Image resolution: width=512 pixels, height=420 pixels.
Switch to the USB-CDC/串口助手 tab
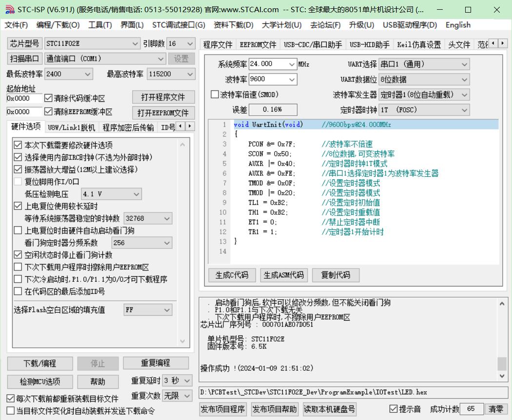(x=313, y=44)
